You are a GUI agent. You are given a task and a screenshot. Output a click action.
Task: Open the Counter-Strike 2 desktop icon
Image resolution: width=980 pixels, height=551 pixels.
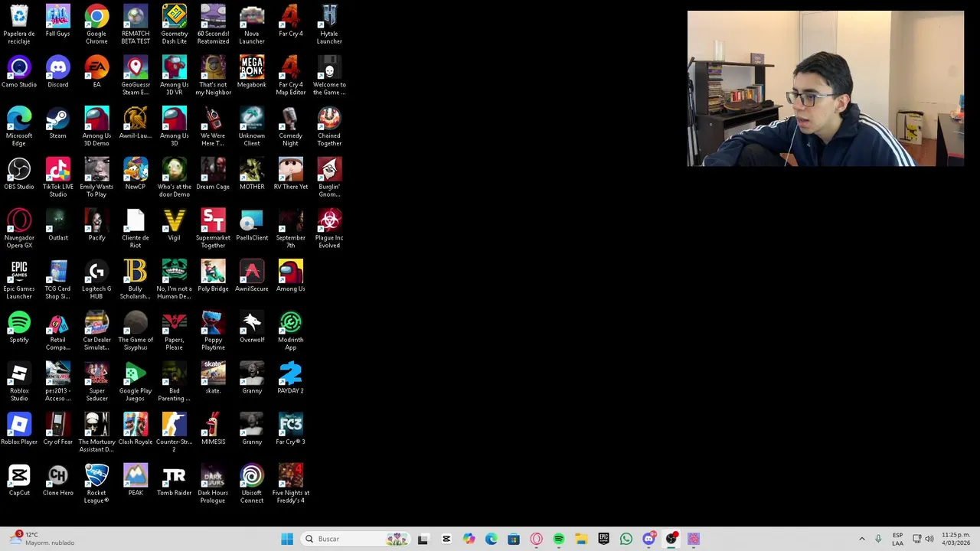[175, 432]
